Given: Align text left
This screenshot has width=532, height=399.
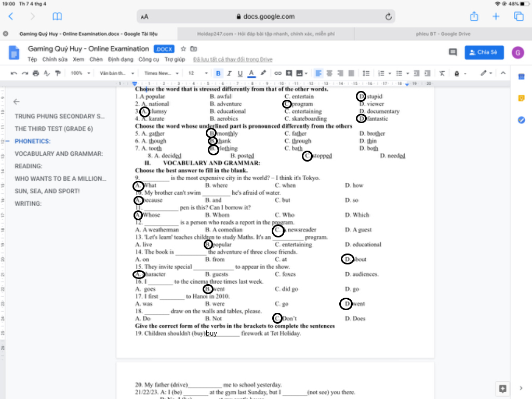Looking at the screenshot, I should [318, 73].
